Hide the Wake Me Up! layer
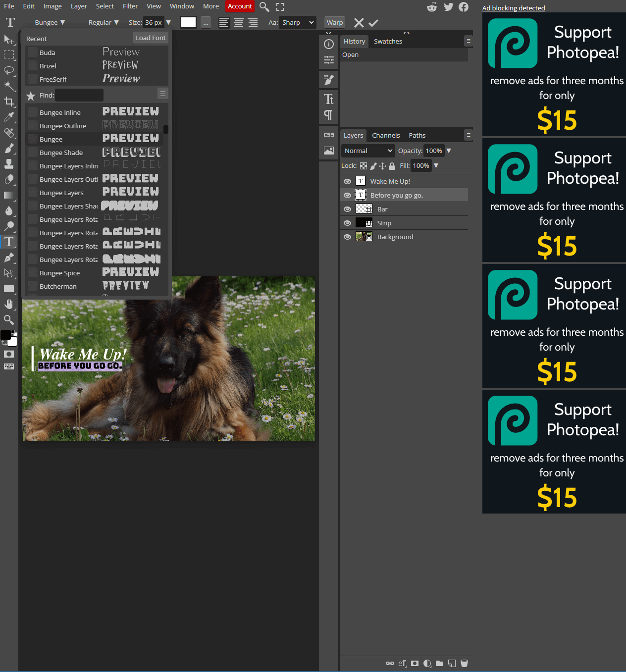 347,181
